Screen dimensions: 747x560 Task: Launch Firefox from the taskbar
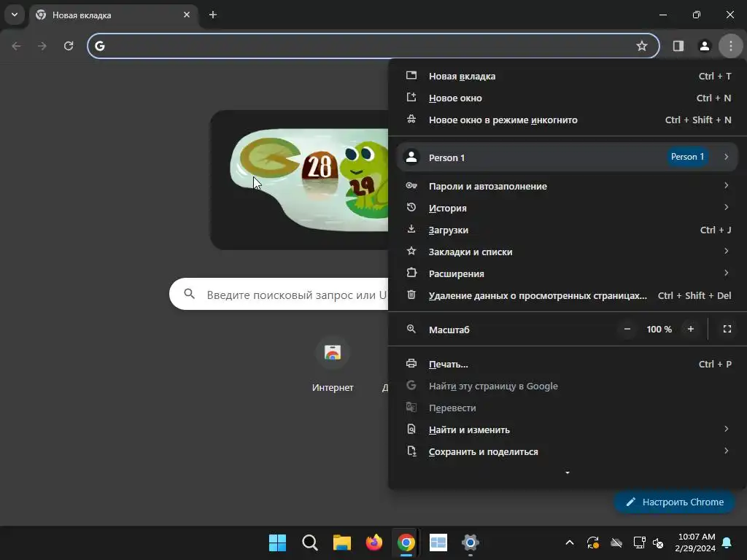click(374, 542)
